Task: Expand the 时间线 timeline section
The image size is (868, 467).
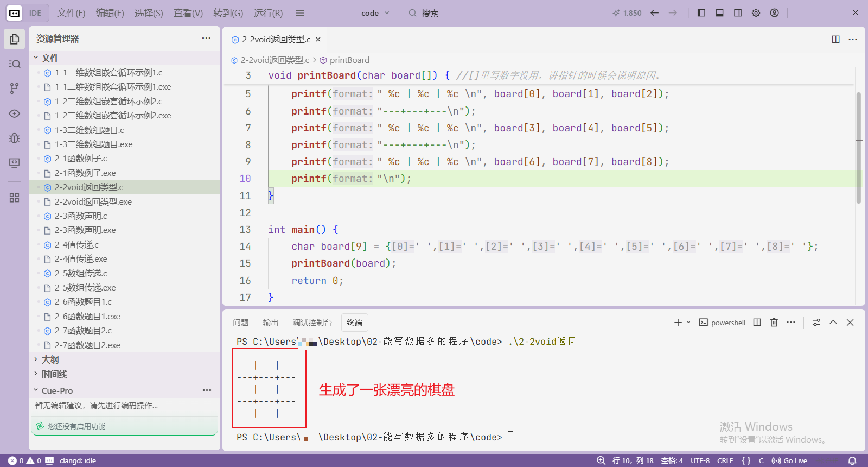Action: click(x=125, y=374)
